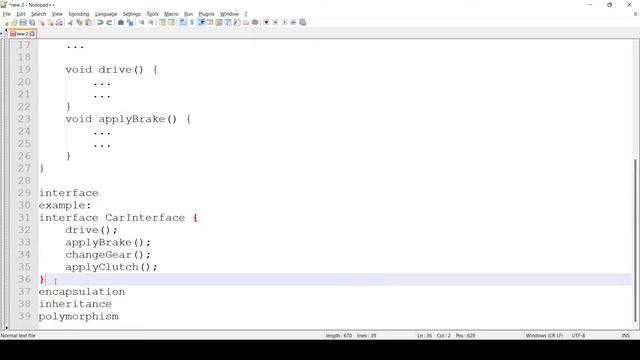The width and height of the screenshot is (640, 360).
Task: Click the Stop recording macro icon
Action: [x=275, y=22]
